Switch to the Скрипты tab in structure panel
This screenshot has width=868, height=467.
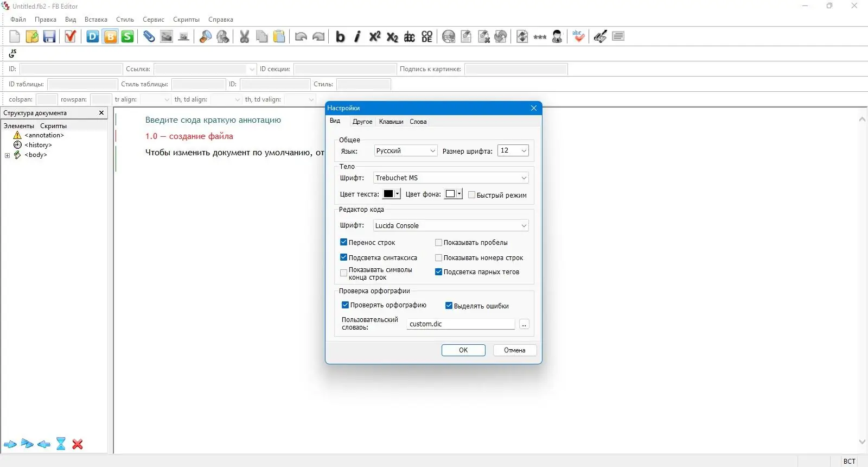tap(53, 126)
